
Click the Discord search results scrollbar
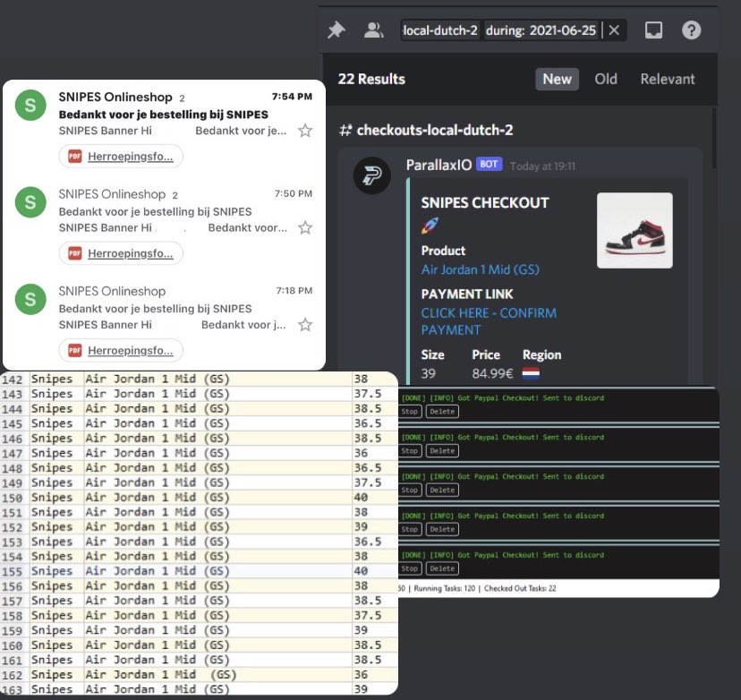tap(713, 138)
